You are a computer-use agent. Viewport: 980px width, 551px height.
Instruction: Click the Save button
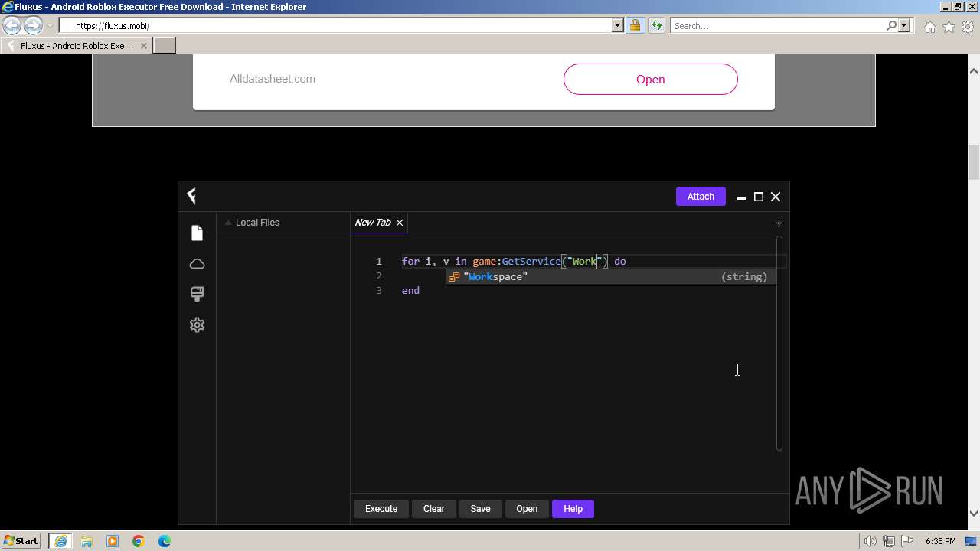(x=480, y=509)
